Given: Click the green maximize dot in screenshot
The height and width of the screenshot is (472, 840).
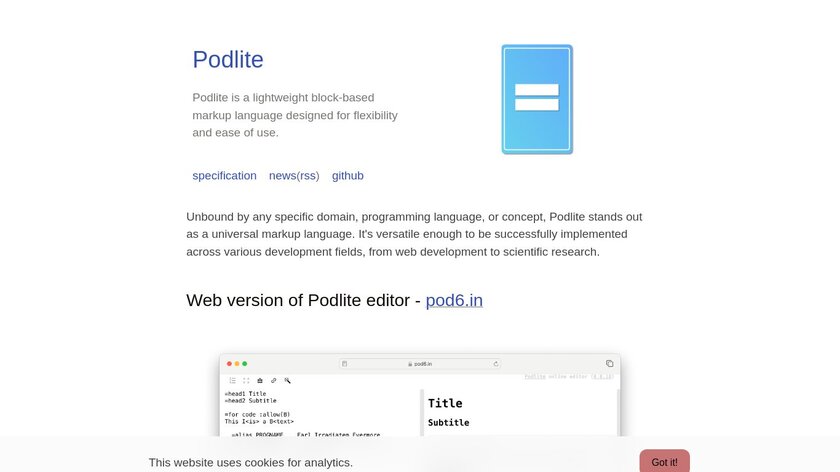Looking at the screenshot, I should pyautogui.click(x=244, y=363).
